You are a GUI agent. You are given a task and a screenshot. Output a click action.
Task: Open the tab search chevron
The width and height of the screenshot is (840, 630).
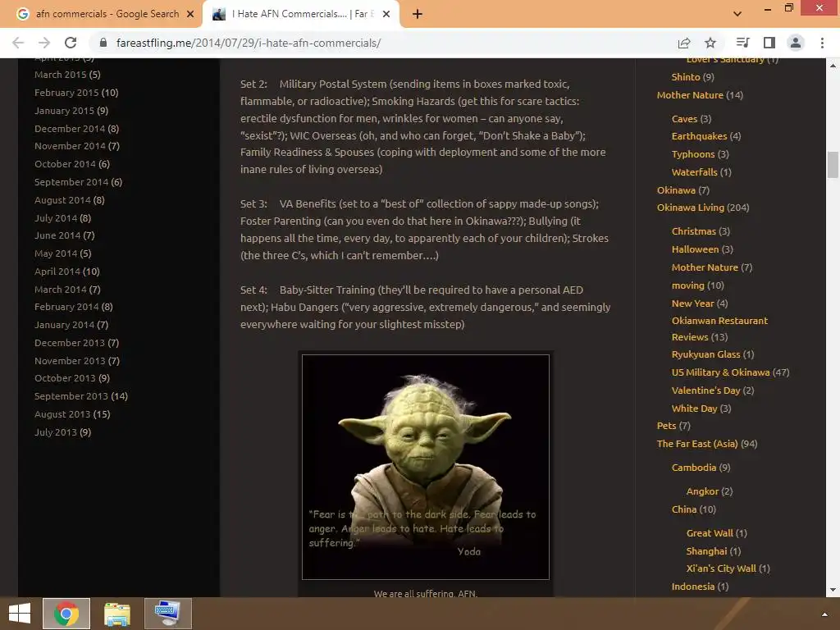point(737,14)
